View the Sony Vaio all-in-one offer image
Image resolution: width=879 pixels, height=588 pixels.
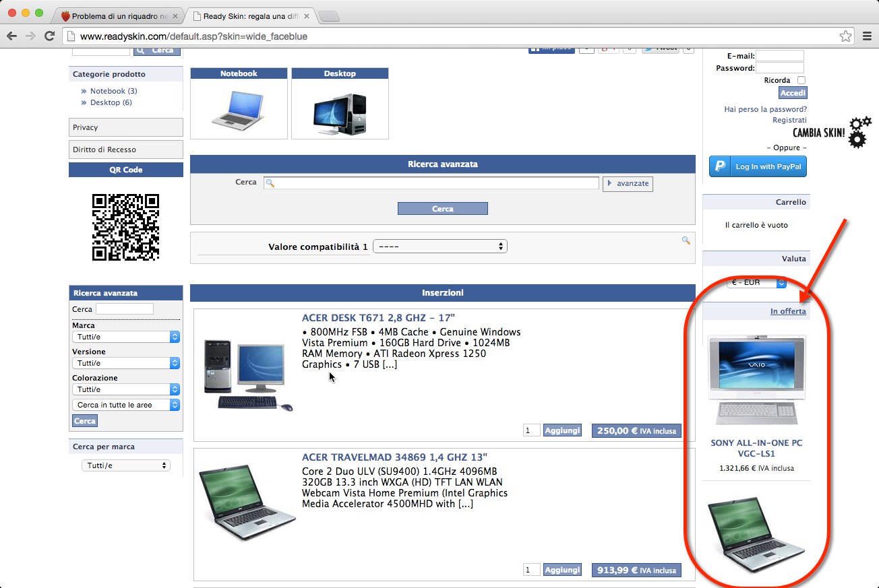click(x=756, y=380)
